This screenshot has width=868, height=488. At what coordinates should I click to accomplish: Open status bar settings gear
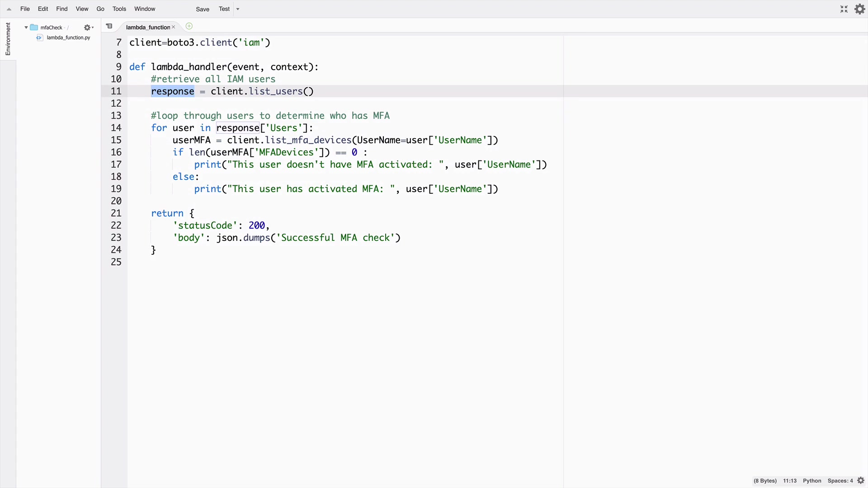861,481
